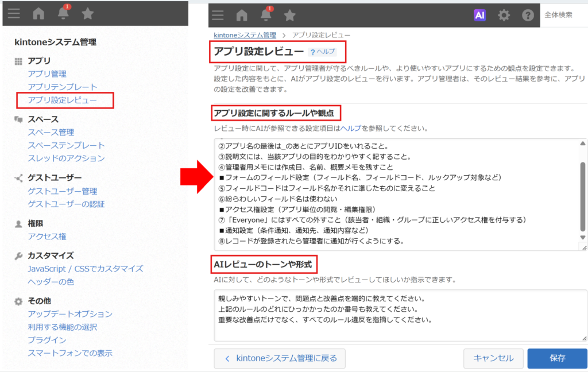Image resolution: width=588 pixels, height=372 pixels.
Task: Select アプリ設定レビュー in sidebar
Action: (x=62, y=100)
